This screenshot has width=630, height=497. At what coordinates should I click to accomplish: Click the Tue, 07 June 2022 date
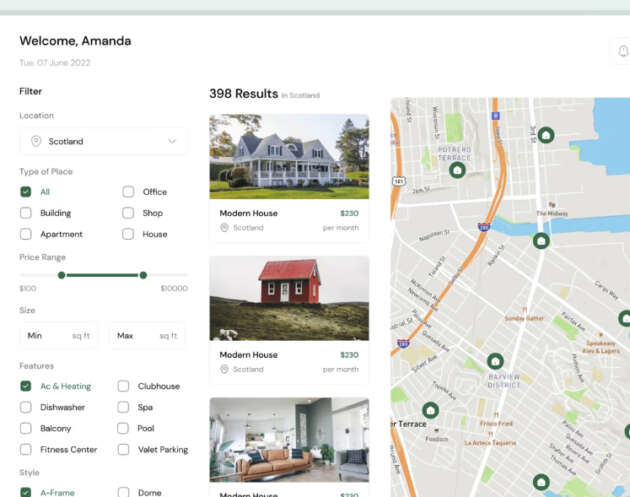(x=55, y=63)
